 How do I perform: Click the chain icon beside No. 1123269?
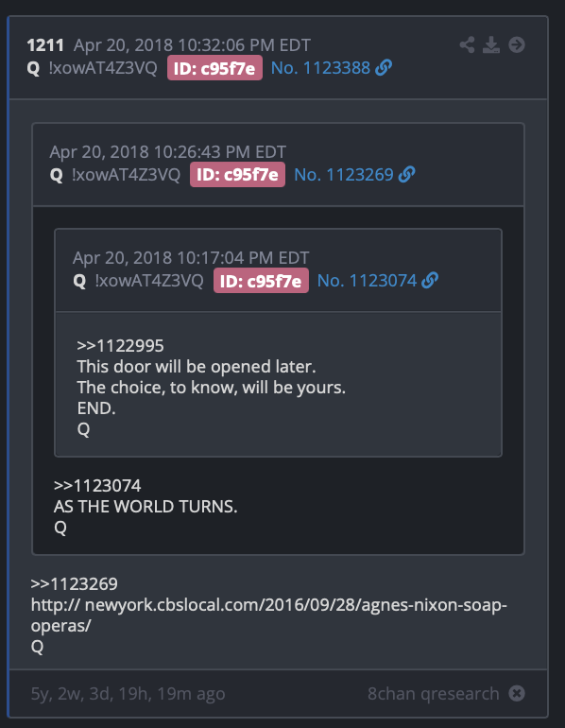(x=407, y=175)
